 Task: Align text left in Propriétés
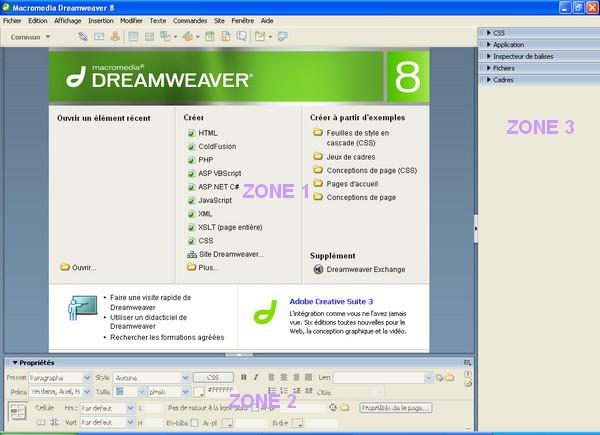(271, 377)
